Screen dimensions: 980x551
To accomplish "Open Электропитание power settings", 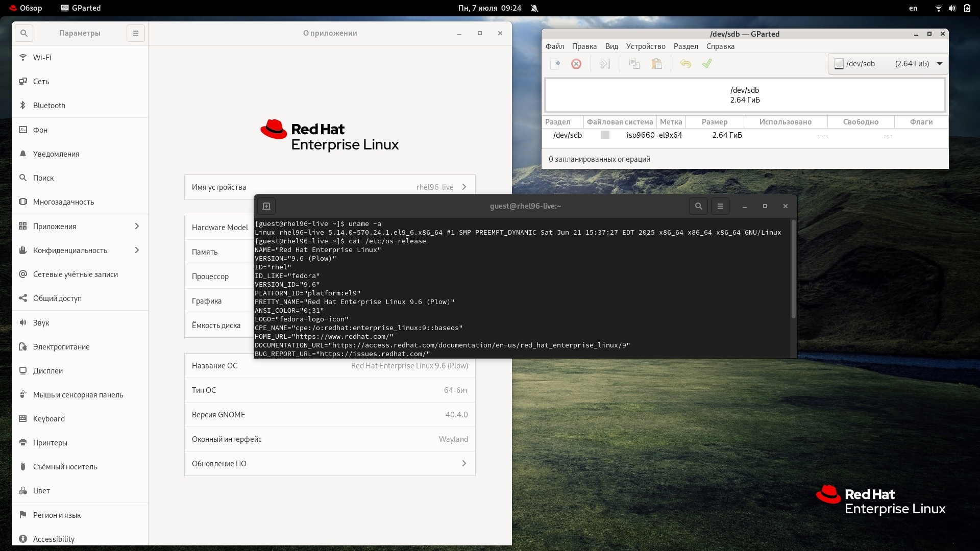I will (x=80, y=347).
